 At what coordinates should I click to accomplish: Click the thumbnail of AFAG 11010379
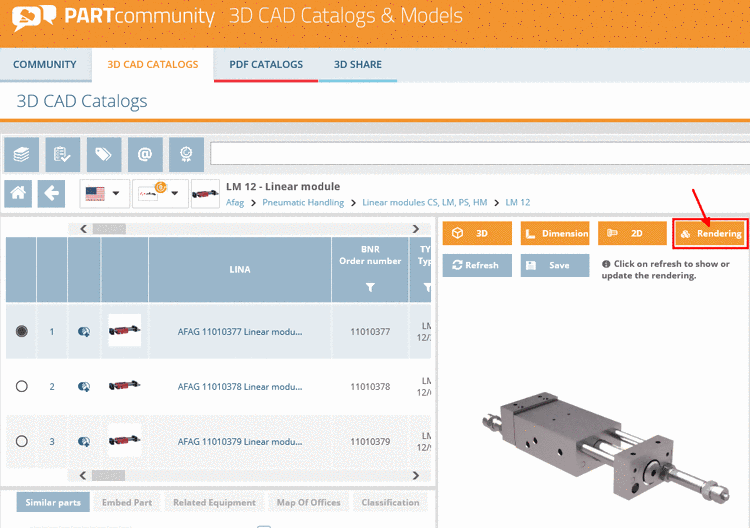coord(124,440)
